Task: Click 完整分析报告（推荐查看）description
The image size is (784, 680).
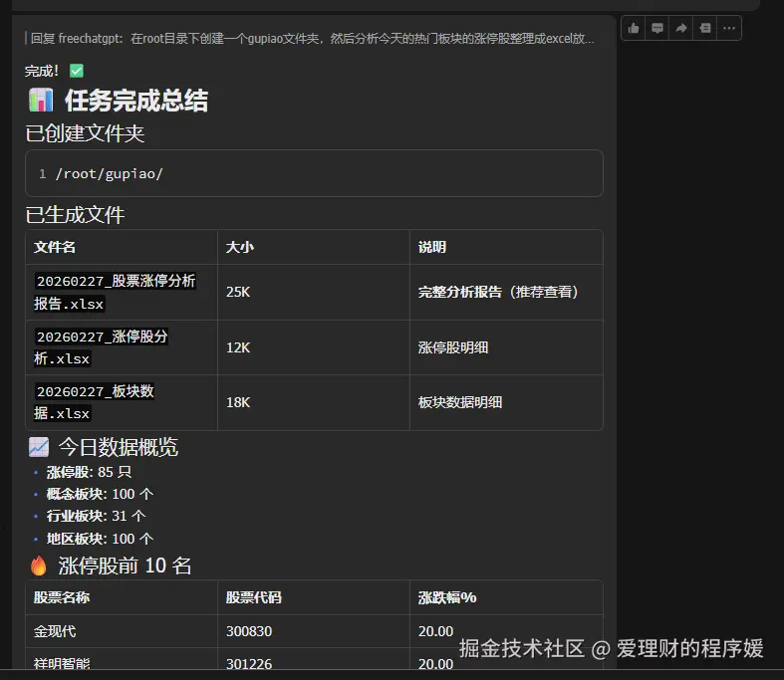Action: coord(498,292)
